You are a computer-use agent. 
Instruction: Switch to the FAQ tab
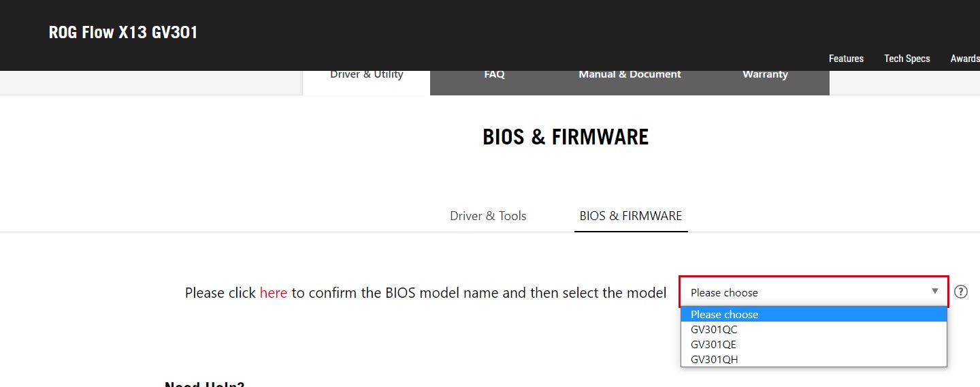coord(494,75)
